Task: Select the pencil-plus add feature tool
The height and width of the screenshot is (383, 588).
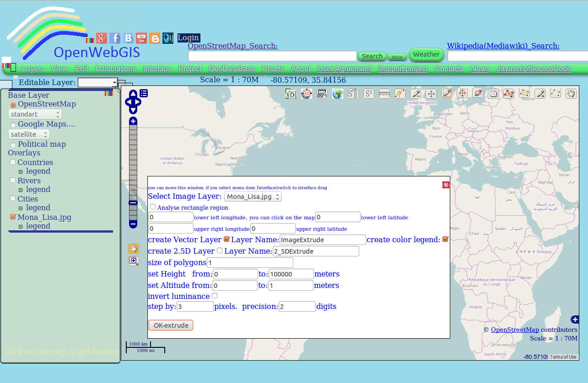Action: coord(540,94)
